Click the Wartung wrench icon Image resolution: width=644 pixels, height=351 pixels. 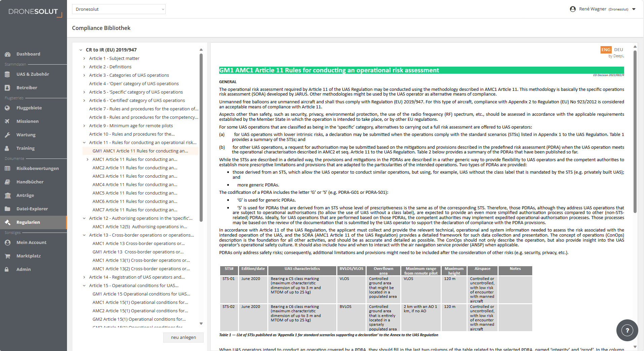coord(7,135)
